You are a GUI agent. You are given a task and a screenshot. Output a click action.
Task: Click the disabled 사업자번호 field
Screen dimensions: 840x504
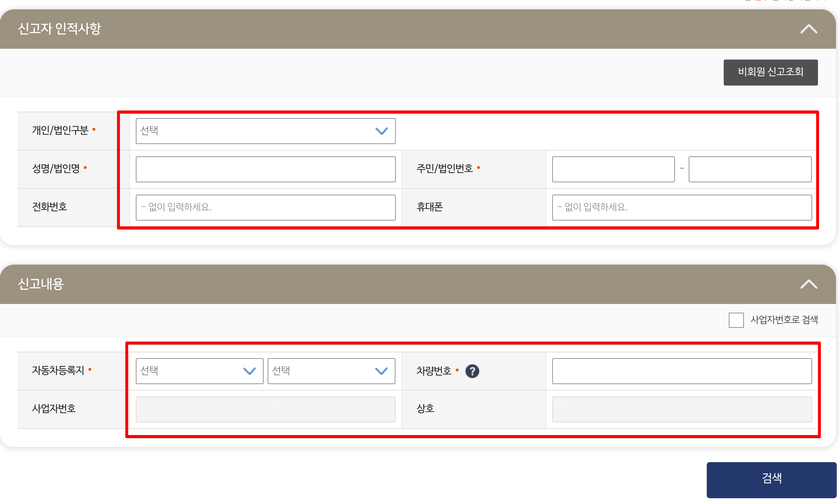pyautogui.click(x=265, y=409)
